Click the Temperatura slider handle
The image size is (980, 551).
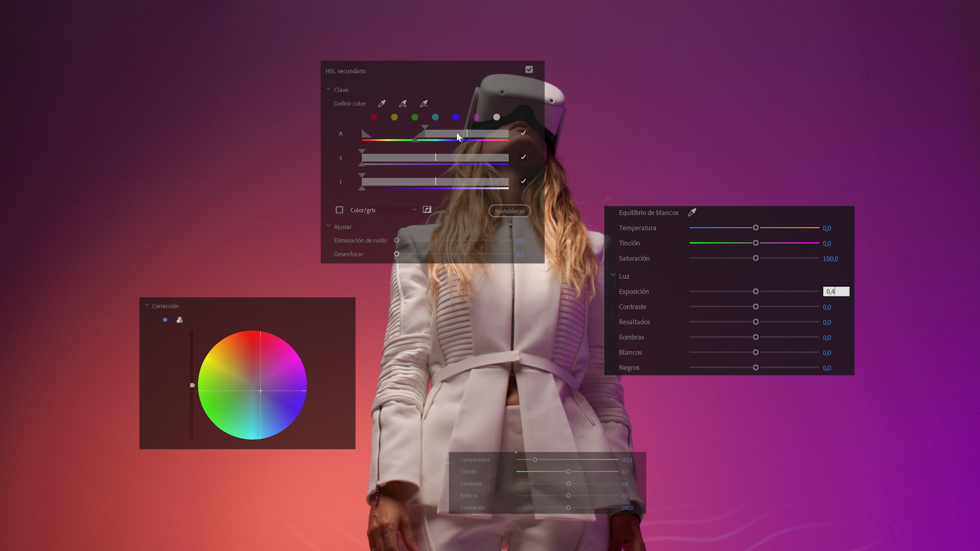(x=756, y=228)
